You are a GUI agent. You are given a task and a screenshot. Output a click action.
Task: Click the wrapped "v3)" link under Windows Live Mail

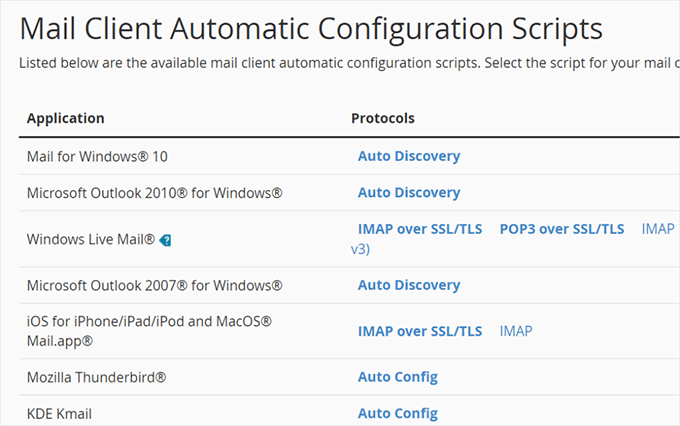click(x=361, y=248)
